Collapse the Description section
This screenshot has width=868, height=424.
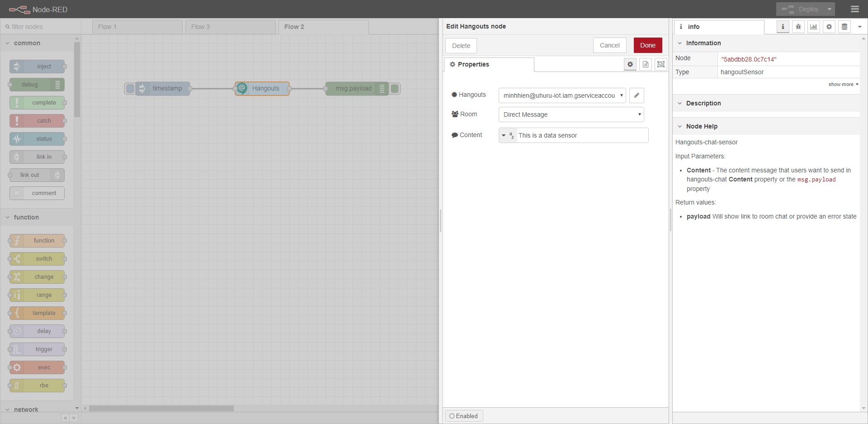(x=766, y=103)
